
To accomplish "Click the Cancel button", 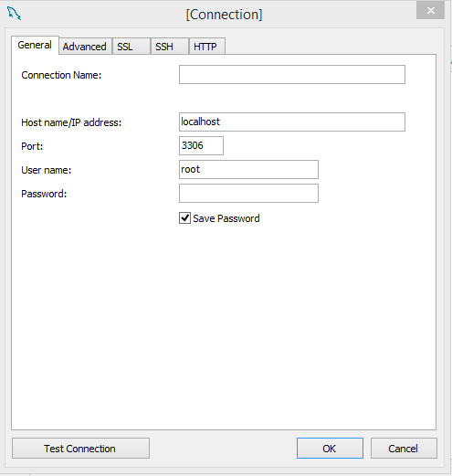I will (404, 448).
